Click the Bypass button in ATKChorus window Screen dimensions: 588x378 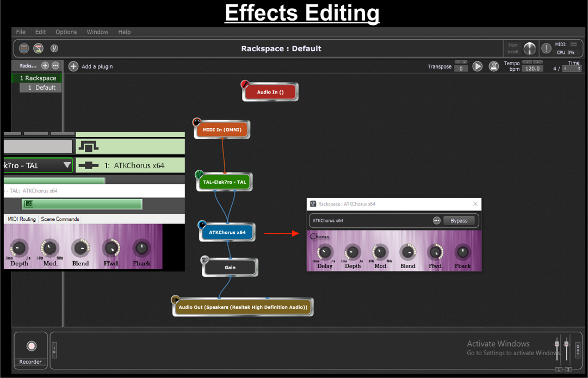click(x=459, y=220)
